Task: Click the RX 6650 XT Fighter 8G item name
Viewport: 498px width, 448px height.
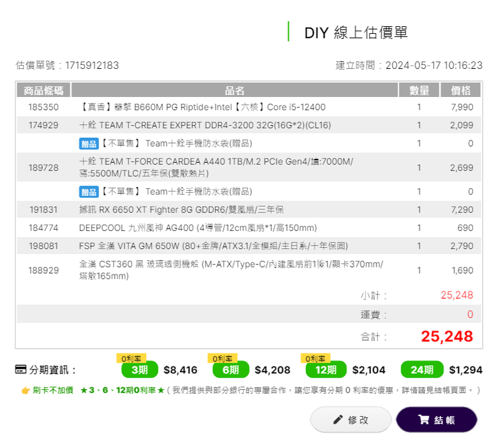Action: pos(181,209)
